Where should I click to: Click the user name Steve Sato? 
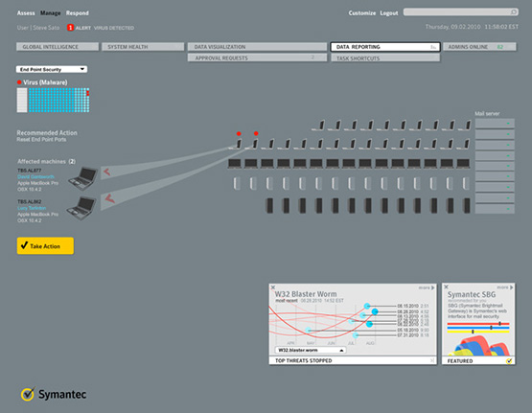(x=46, y=28)
